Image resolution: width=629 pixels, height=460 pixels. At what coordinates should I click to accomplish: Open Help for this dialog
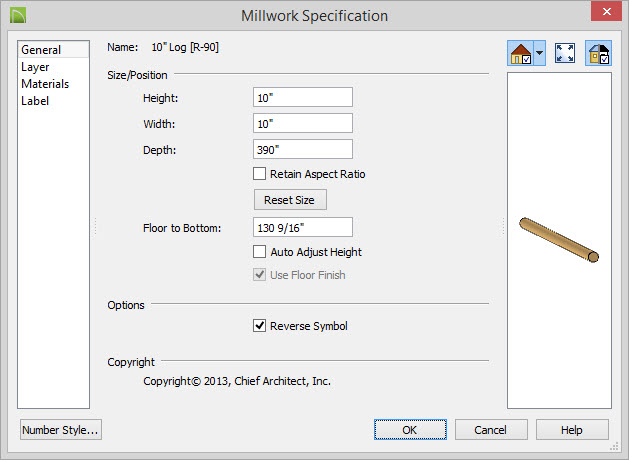coord(572,430)
